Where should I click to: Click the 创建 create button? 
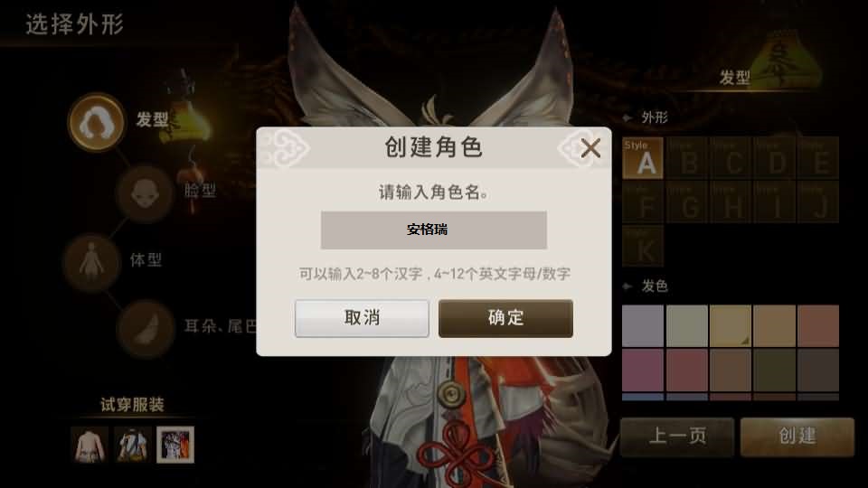click(797, 436)
